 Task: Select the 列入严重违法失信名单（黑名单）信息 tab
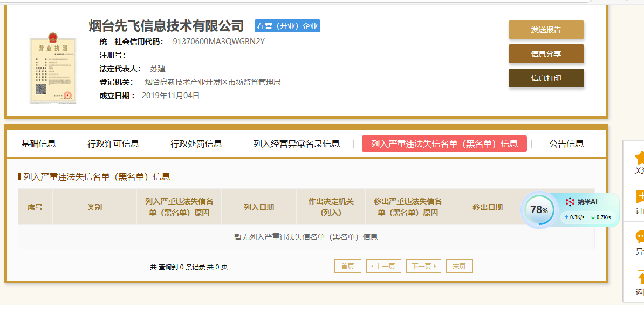pyautogui.click(x=444, y=144)
